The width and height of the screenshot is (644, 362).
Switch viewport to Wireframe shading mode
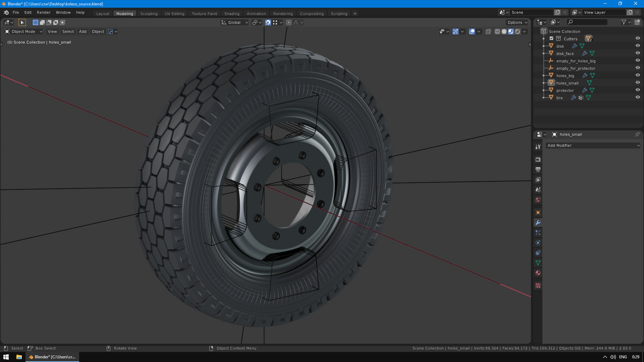pyautogui.click(x=497, y=31)
